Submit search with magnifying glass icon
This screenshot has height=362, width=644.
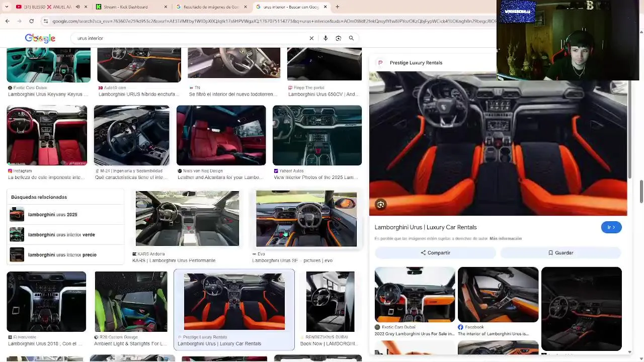351,38
